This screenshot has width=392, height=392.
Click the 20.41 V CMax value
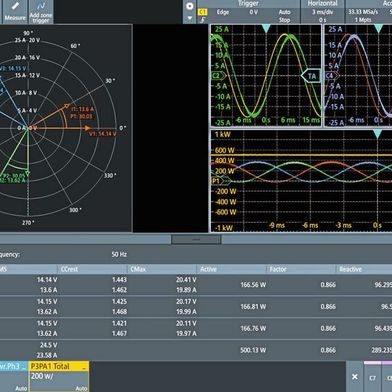click(x=186, y=280)
